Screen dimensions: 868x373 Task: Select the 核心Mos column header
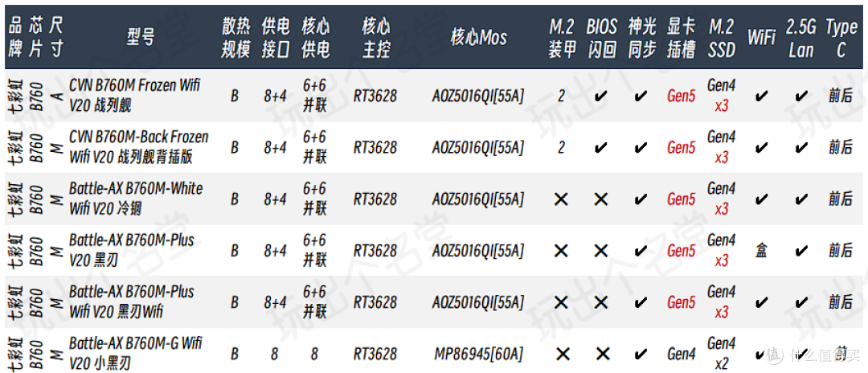coord(478,38)
